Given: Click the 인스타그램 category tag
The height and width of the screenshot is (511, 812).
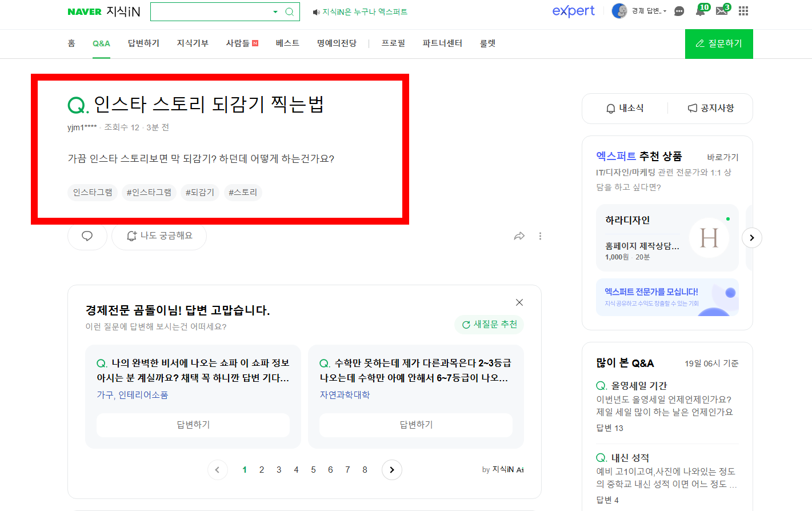Looking at the screenshot, I should pyautogui.click(x=93, y=192).
